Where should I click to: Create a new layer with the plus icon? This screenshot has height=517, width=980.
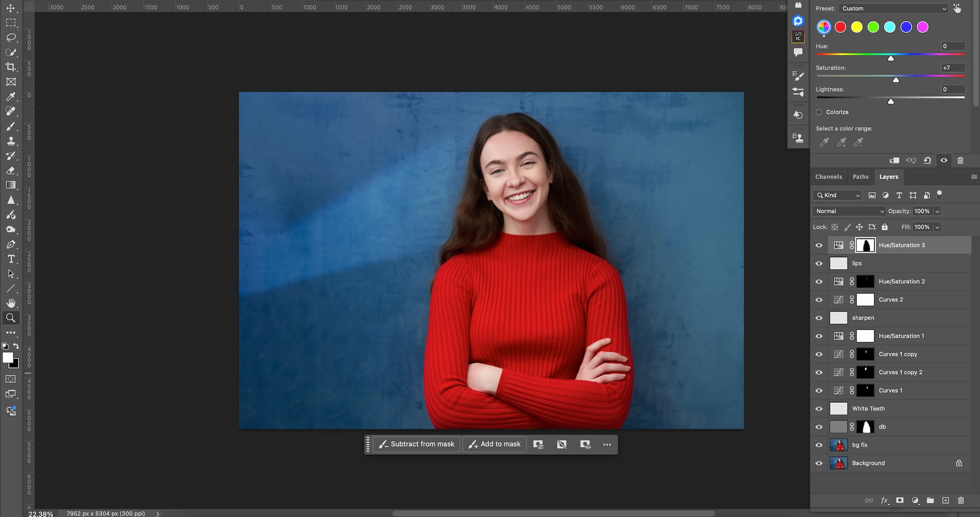(x=946, y=500)
